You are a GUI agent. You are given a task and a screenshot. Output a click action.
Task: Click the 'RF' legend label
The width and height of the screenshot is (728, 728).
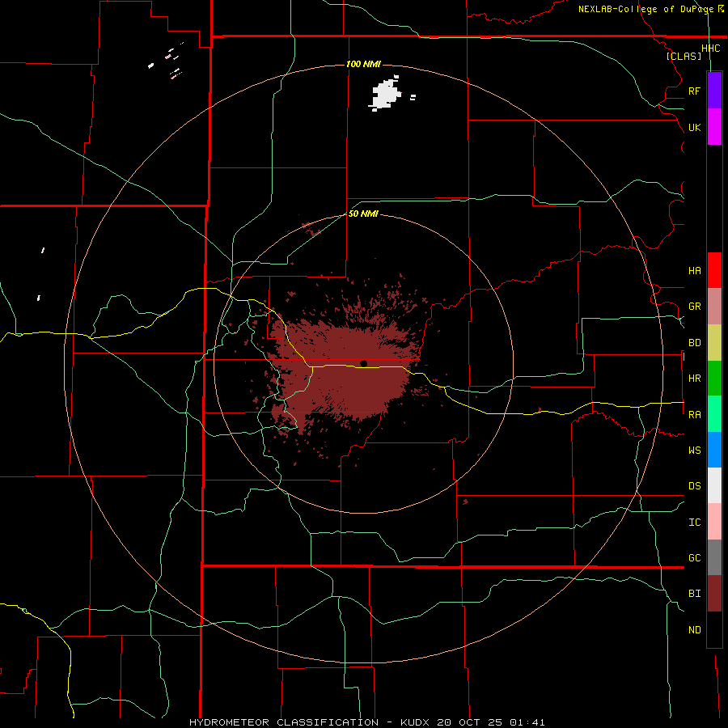[x=694, y=91]
